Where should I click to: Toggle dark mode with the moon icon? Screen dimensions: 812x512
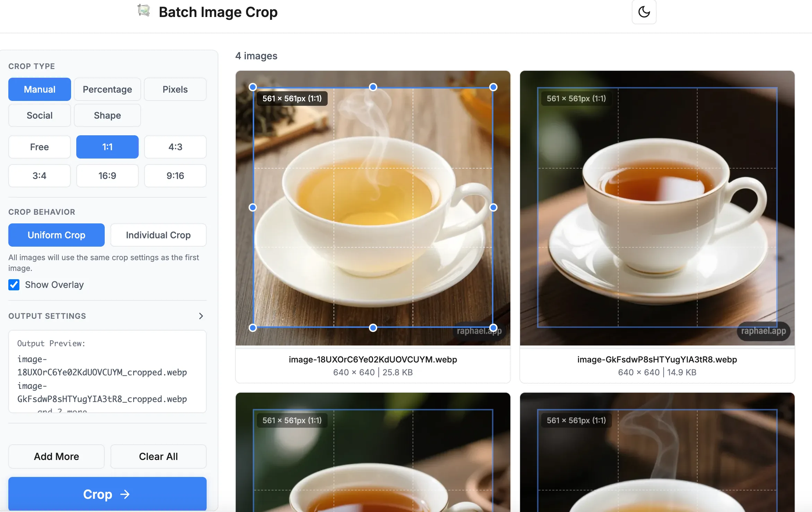click(x=644, y=12)
